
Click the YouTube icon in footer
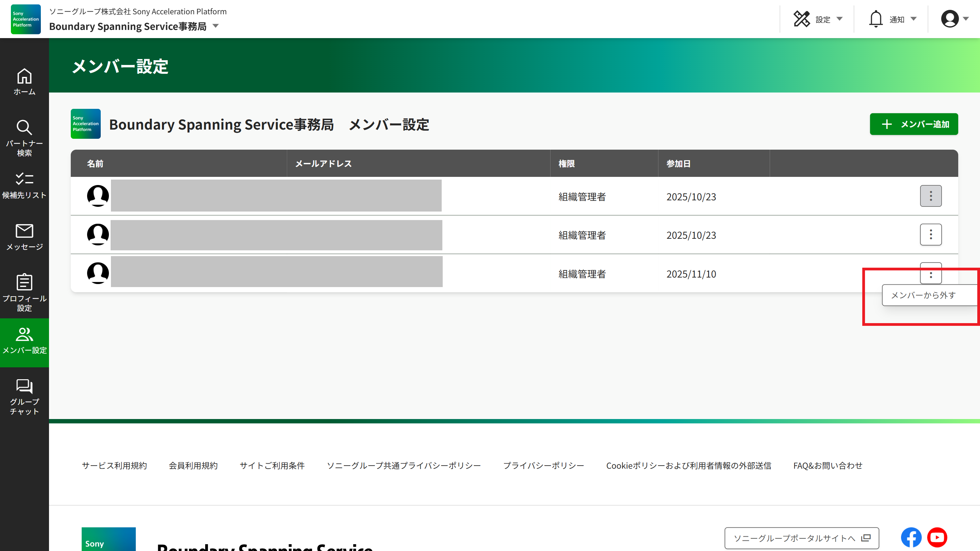(x=937, y=537)
